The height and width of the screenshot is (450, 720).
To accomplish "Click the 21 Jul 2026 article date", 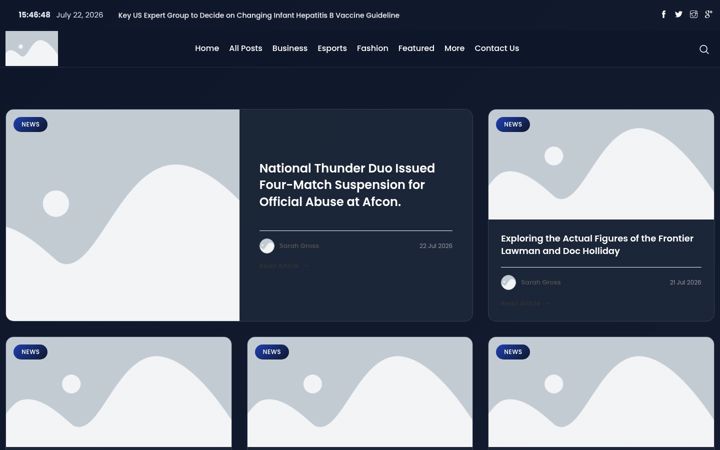I will 685,282.
